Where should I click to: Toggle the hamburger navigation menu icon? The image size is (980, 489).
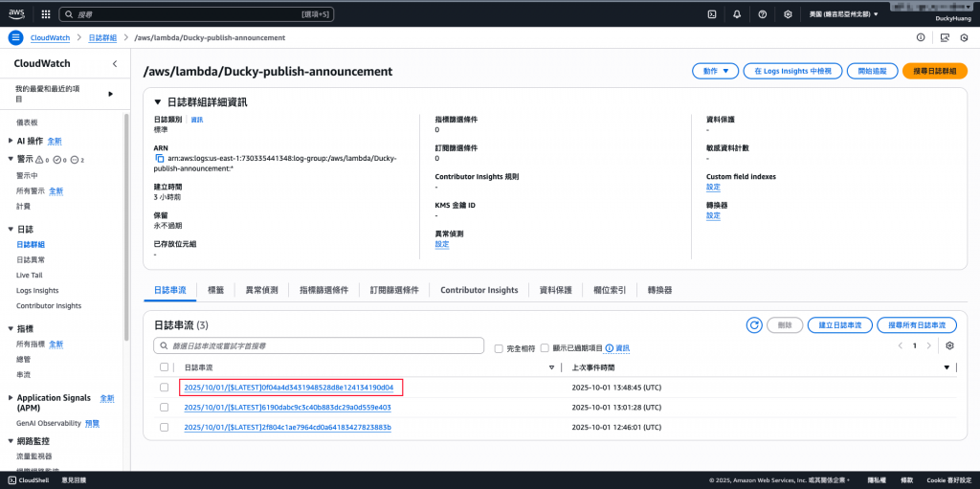pyautogui.click(x=15, y=37)
